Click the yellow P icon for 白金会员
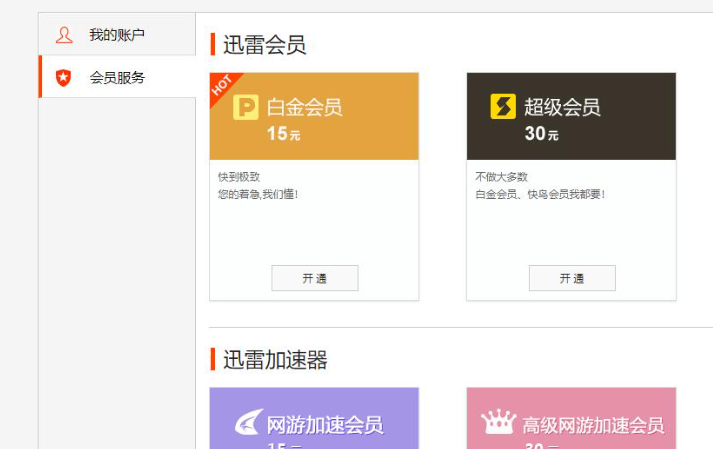713x449 pixels. (245, 107)
